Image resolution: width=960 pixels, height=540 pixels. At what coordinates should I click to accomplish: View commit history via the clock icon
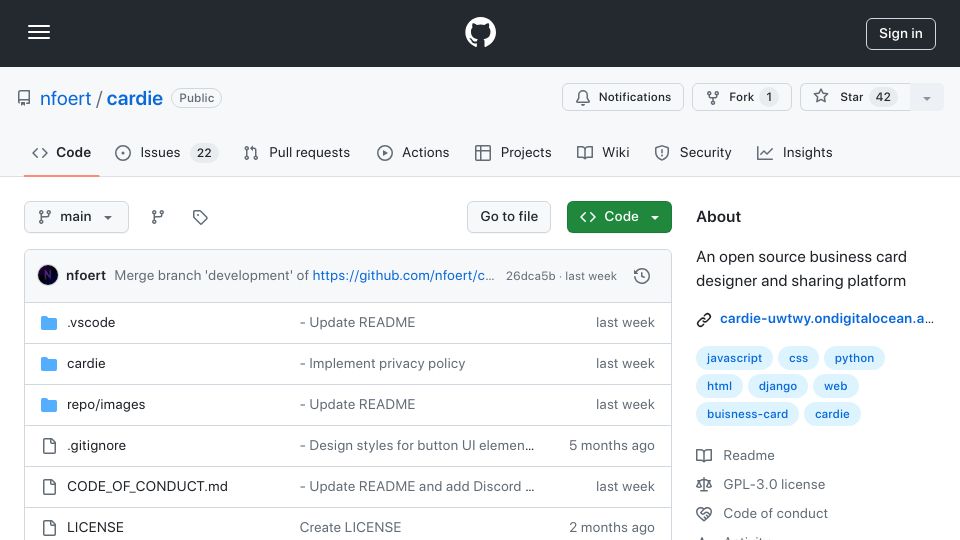click(x=642, y=276)
